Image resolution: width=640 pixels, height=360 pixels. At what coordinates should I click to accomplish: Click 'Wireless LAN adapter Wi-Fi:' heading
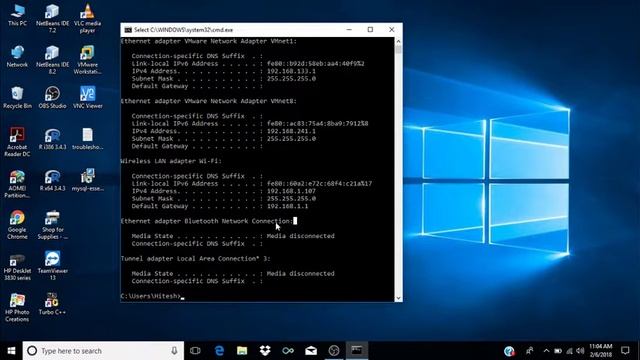click(x=171, y=161)
